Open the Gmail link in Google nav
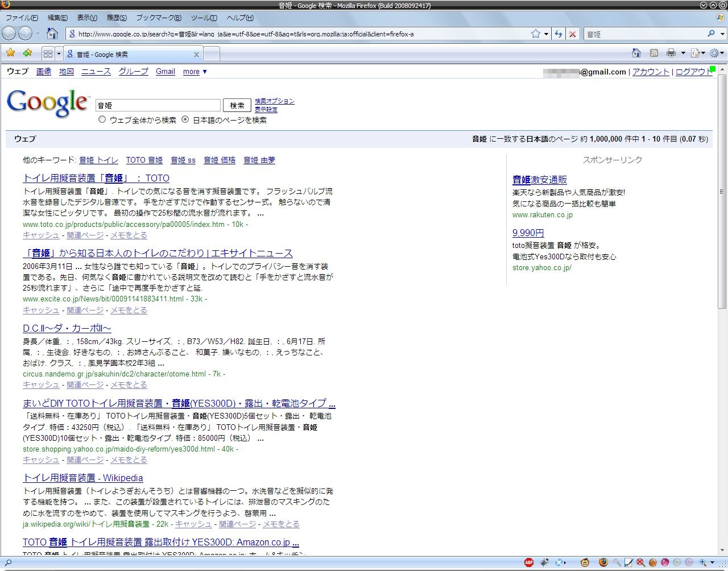Image resolution: width=728 pixels, height=571 pixels. coord(166,72)
